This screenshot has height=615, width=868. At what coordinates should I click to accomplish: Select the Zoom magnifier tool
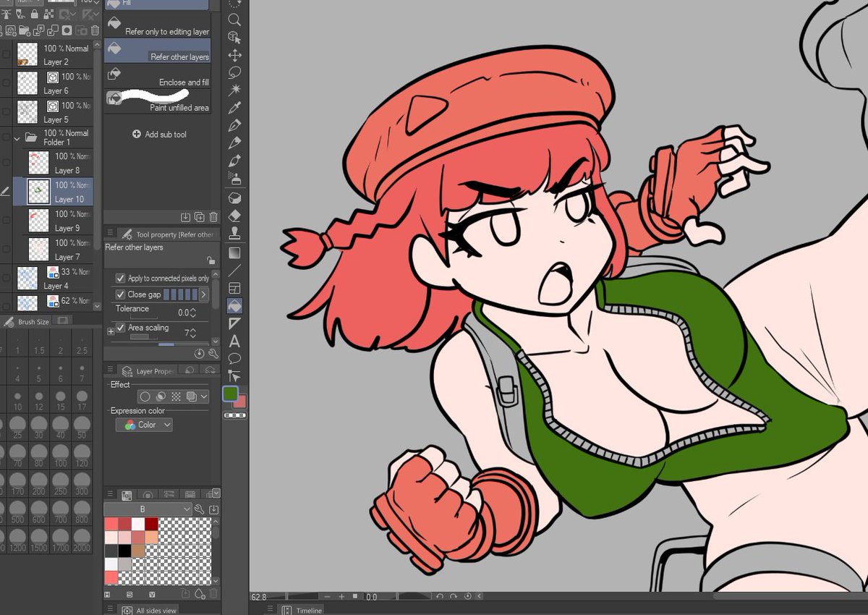coord(234,20)
